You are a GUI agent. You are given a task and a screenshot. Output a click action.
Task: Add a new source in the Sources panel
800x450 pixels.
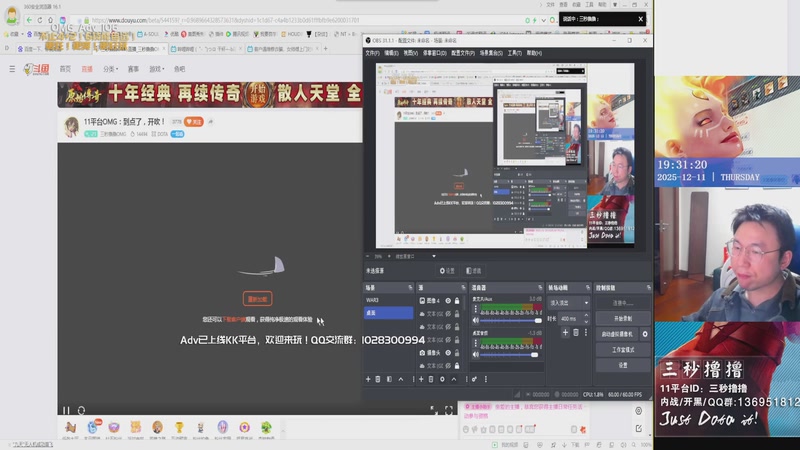point(421,379)
